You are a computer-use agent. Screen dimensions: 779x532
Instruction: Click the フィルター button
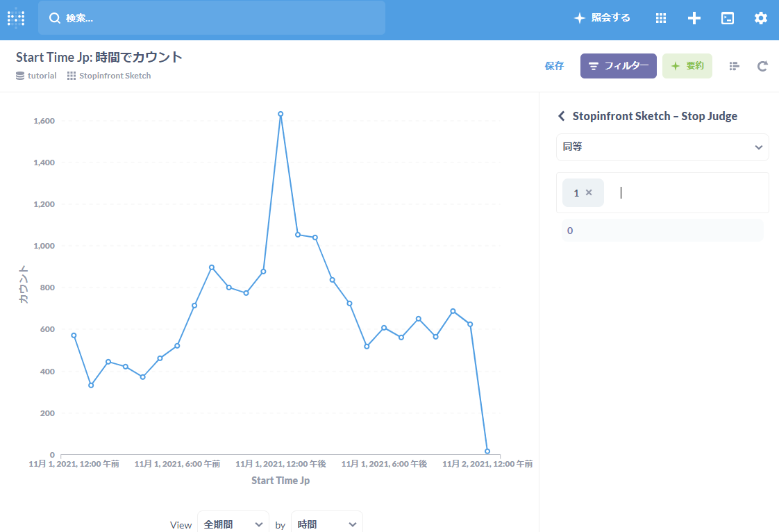[618, 66]
